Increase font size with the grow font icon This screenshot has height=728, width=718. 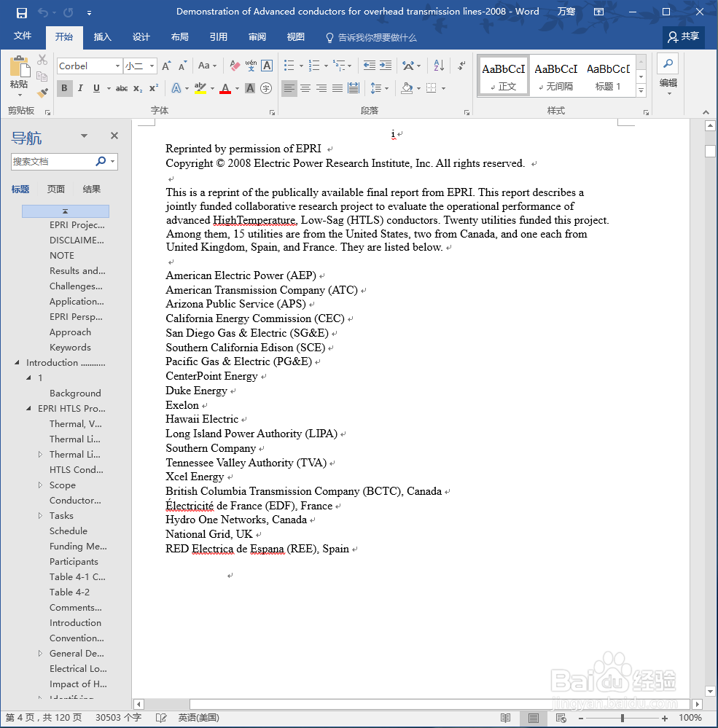click(x=166, y=66)
